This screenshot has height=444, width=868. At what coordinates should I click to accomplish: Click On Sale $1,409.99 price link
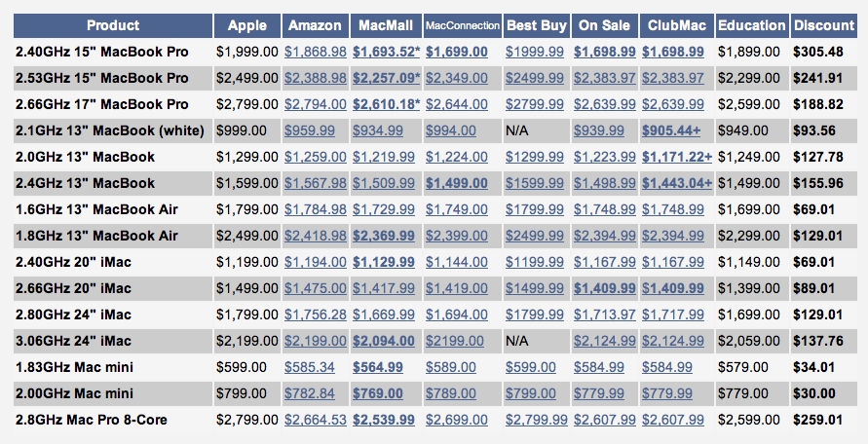point(605,288)
